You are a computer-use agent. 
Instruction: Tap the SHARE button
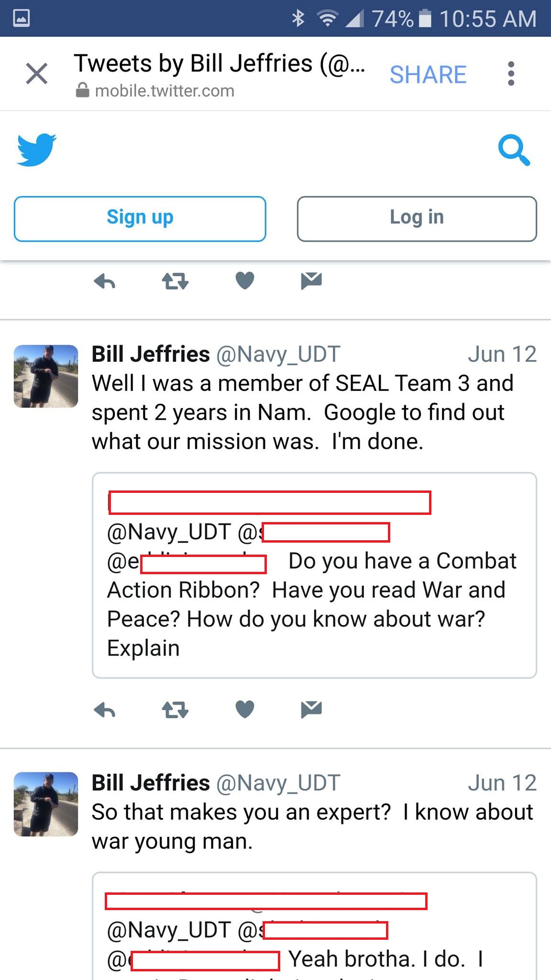click(x=428, y=75)
